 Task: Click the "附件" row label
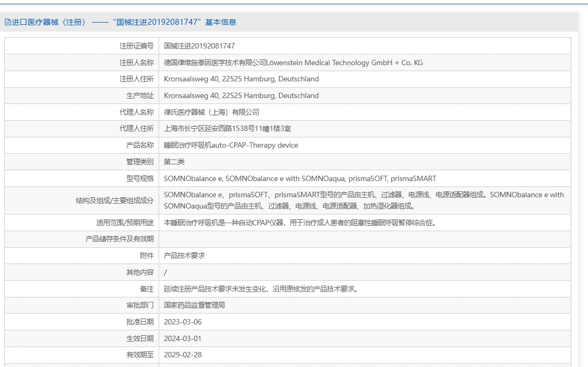click(147, 255)
